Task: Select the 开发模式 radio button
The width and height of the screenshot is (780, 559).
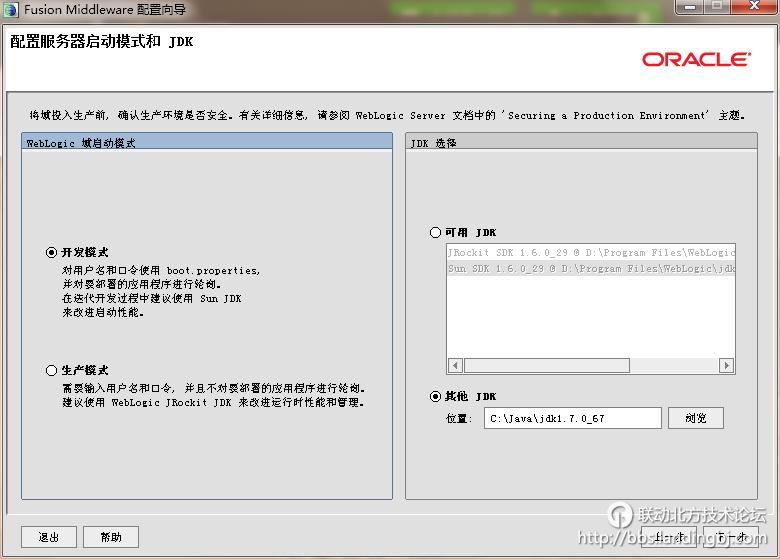Action: 51,252
